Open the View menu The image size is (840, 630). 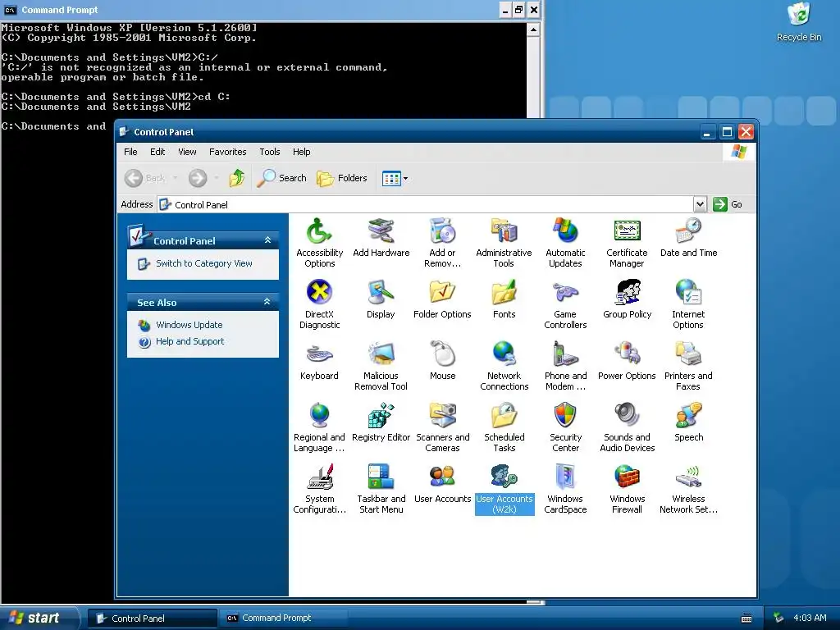coord(187,152)
